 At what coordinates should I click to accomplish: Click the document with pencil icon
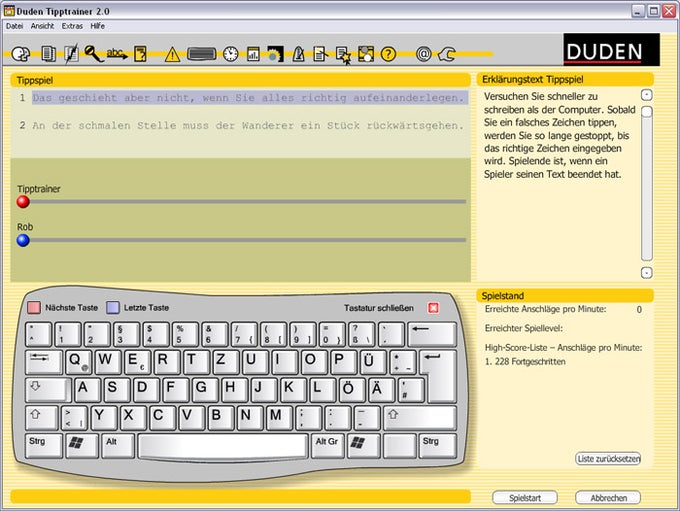click(320, 54)
